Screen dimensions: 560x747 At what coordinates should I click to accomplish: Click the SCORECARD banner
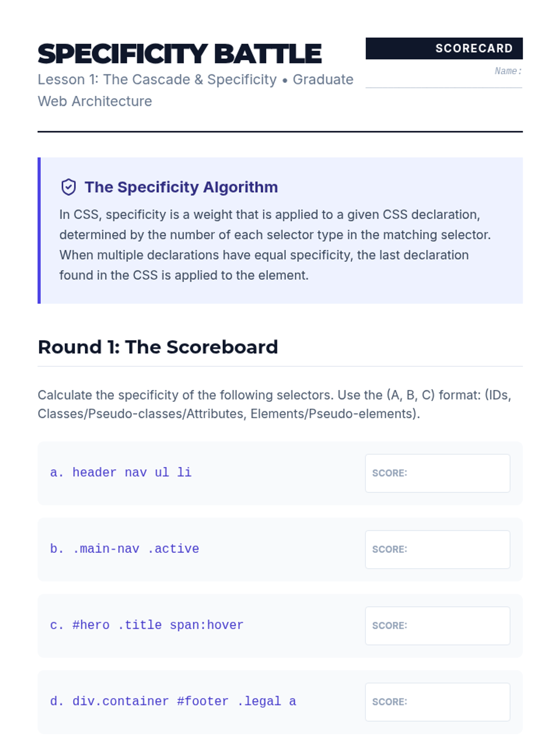(444, 49)
